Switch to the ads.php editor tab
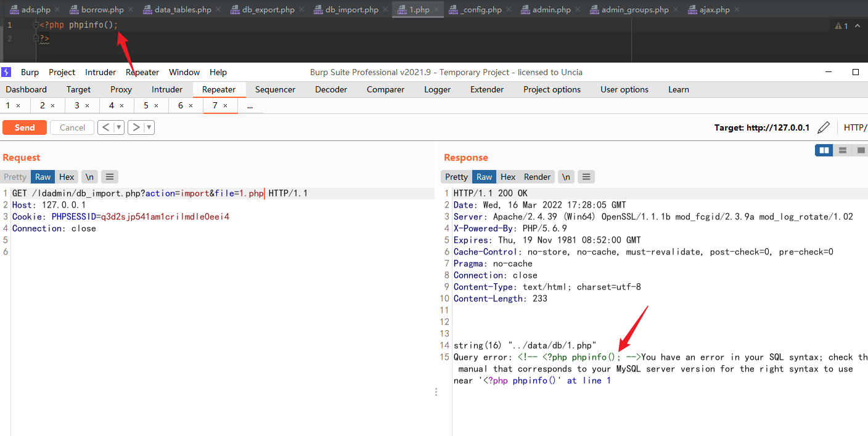The width and height of the screenshot is (868, 436). [36, 10]
